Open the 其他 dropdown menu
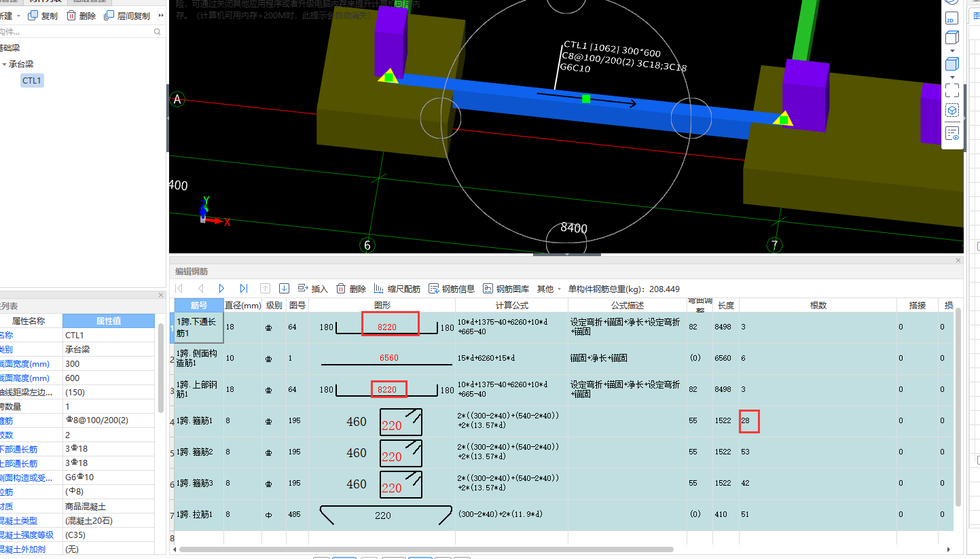980x559 pixels. click(549, 289)
